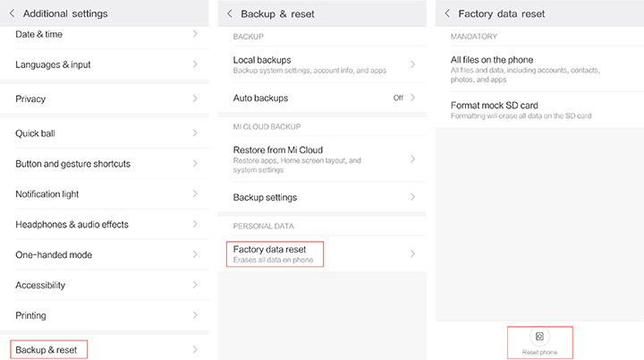The image size is (644, 360).
Task: Expand Privacy chevron arrow
Action: 195,99
